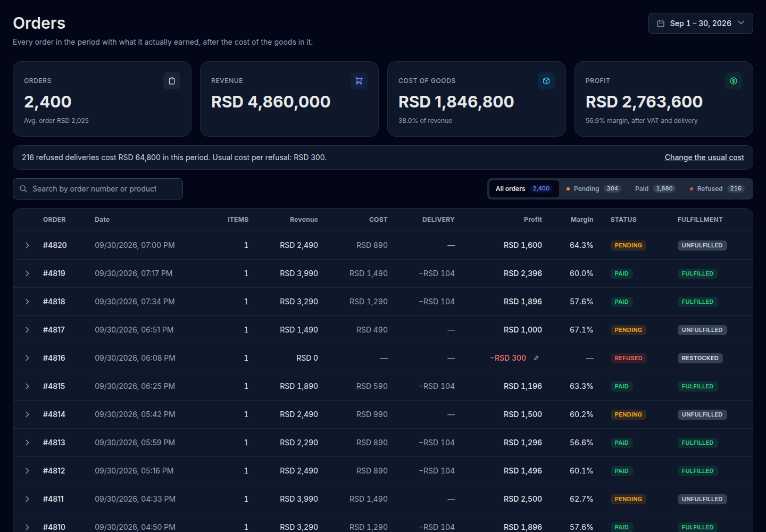Expand order #4811 row details
The width and height of the screenshot is (766, 532).
tap(27, 499)
